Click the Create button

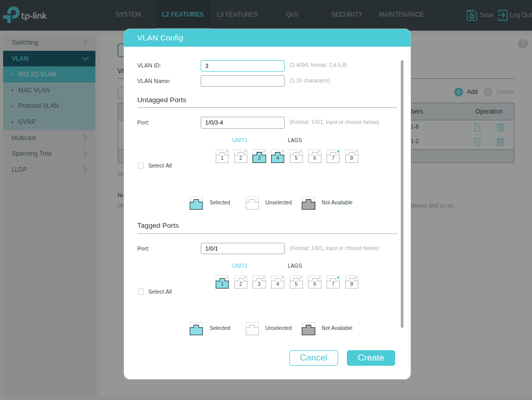(371, 358)
